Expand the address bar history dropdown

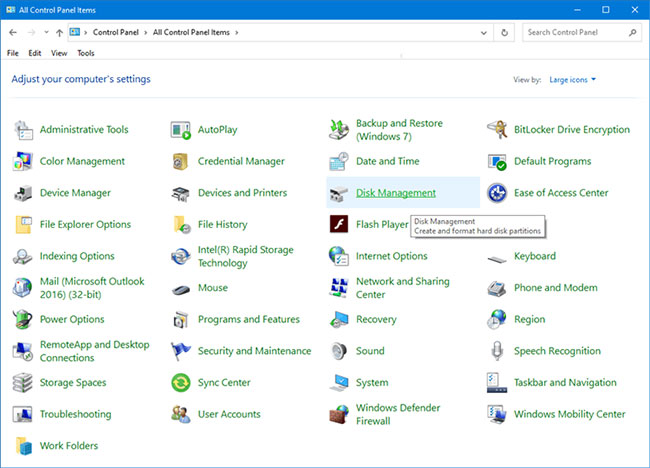click(483, 33)
